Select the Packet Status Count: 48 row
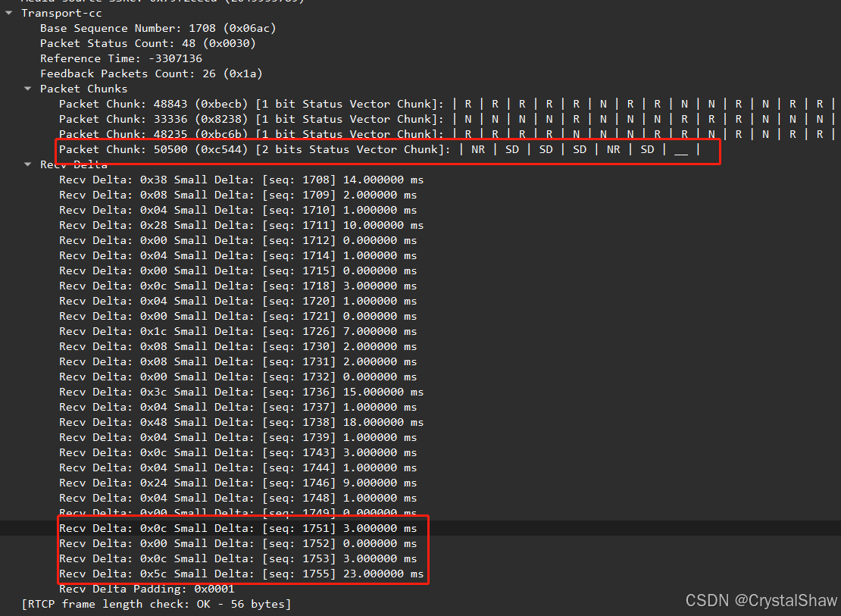This screenshot has width=841, height=616. point(148,43)
